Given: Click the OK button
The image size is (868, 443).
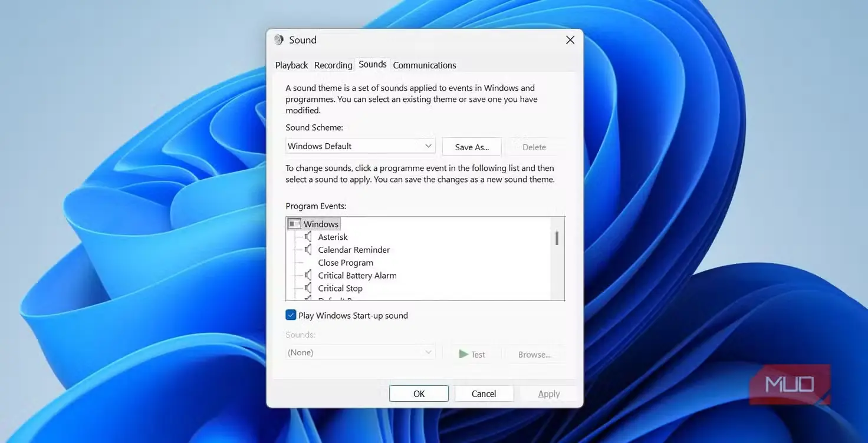Looking at the screenshot, I should click(x=419, y=394).
